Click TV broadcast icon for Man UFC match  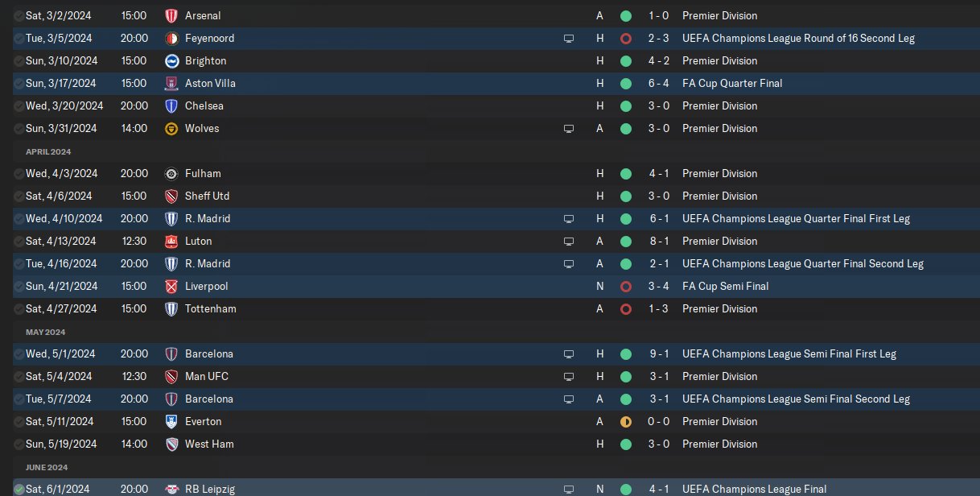(x=569, y=376)
